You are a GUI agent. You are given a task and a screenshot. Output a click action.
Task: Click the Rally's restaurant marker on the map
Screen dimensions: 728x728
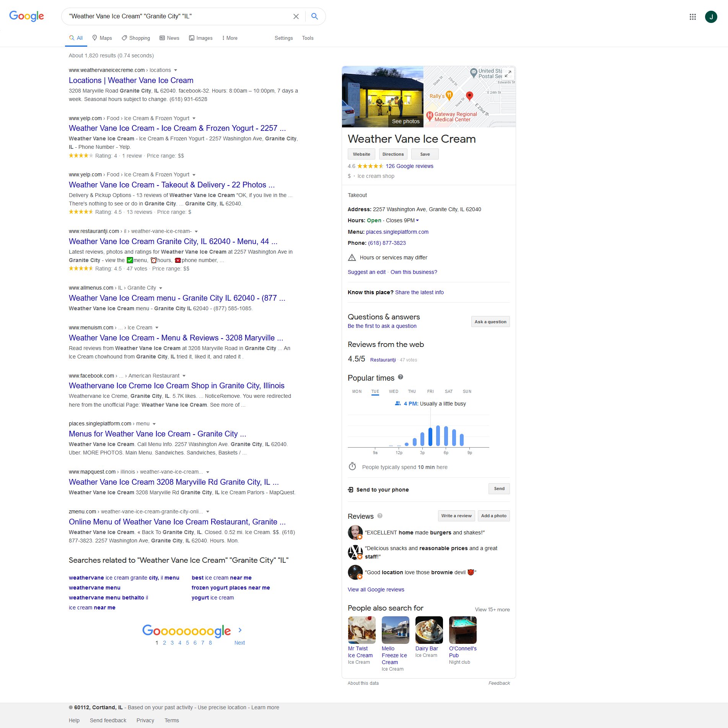point(449,95)
